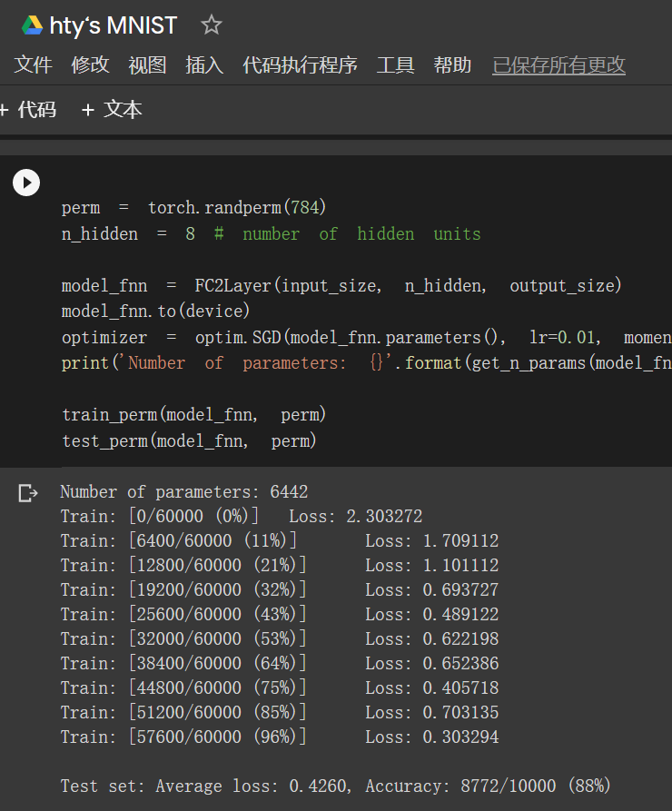Click the test_perm(model_fnn, perm) line

pyautogui.click(x=189, y=441)
